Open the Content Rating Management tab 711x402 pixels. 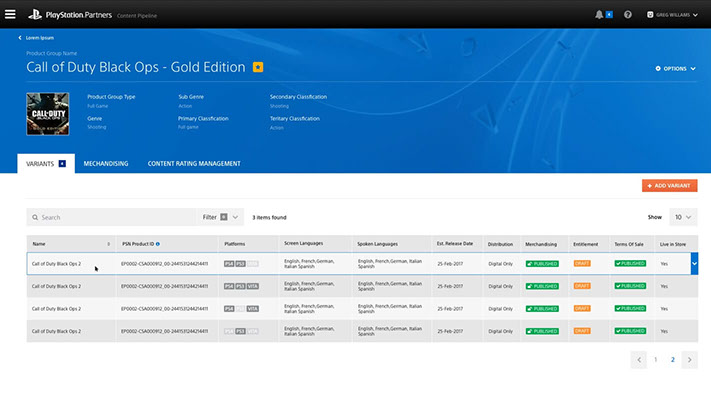pos(193,163)
